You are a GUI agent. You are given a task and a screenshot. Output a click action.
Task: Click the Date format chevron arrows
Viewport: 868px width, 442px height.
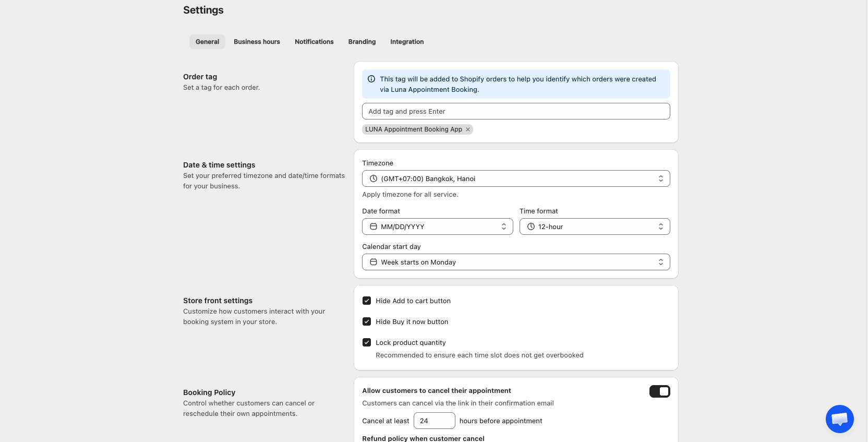504,226
